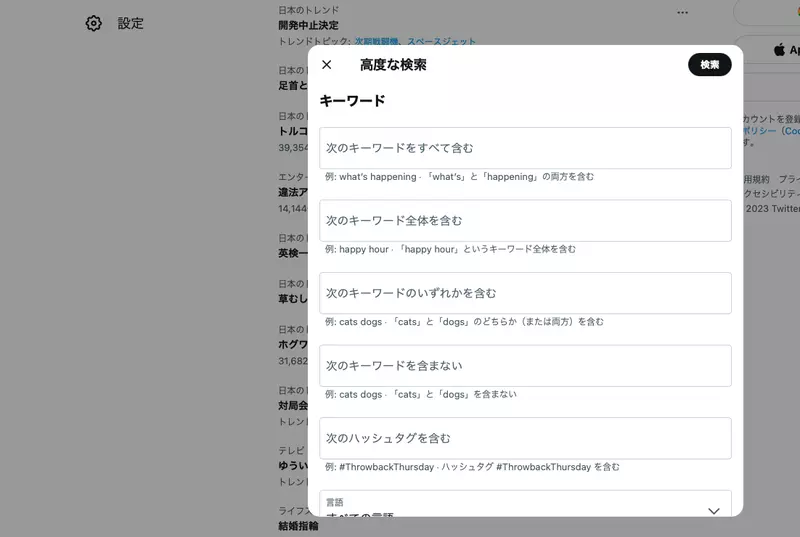The width and height of the screenshot is (800, 537).
Task: Close the 高度な検索 dialog with X
Action: [x=327, y=65]
